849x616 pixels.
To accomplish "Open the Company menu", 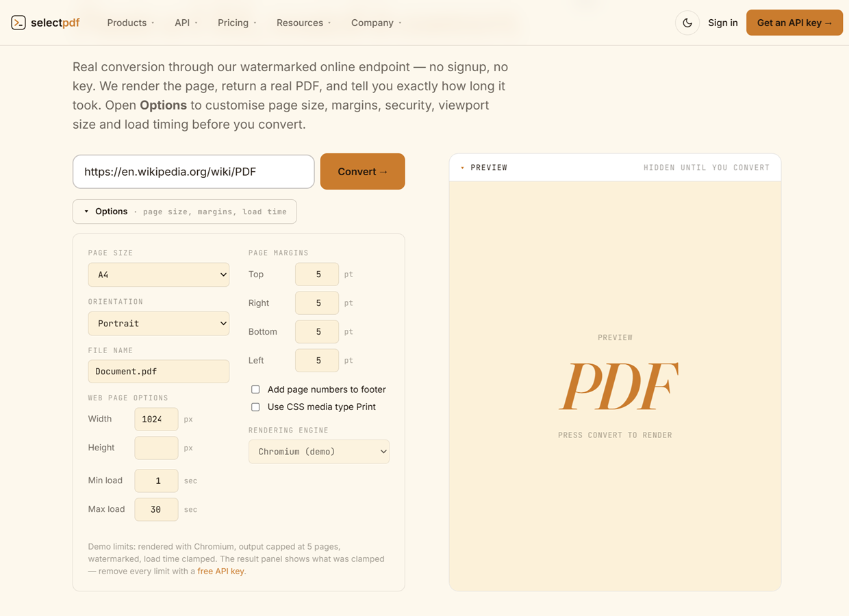I will pos(377,23).
